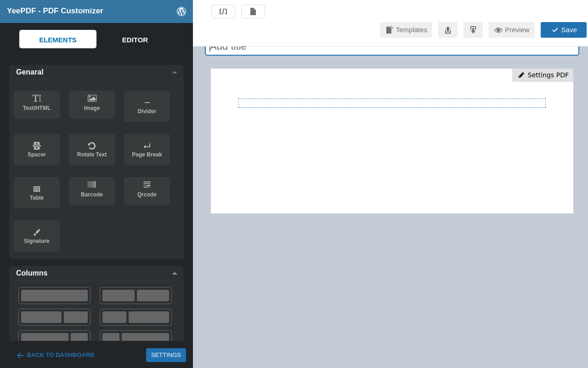The width and height of the screenshot is (588, 368).
Task: Select the narrow-left wide-right column layout
Action: (136, 317)
